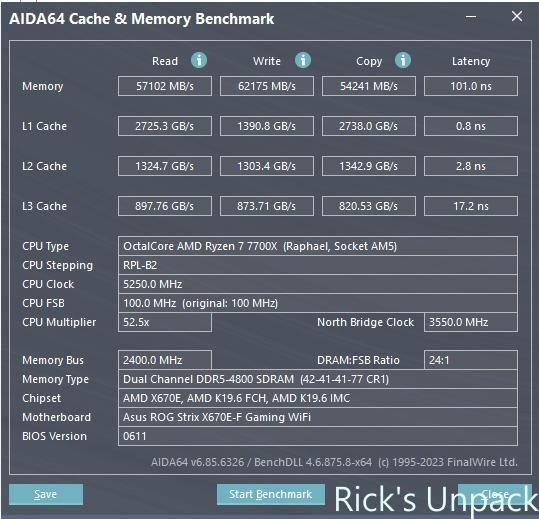Start Benchmark button click

coord(271,494)
